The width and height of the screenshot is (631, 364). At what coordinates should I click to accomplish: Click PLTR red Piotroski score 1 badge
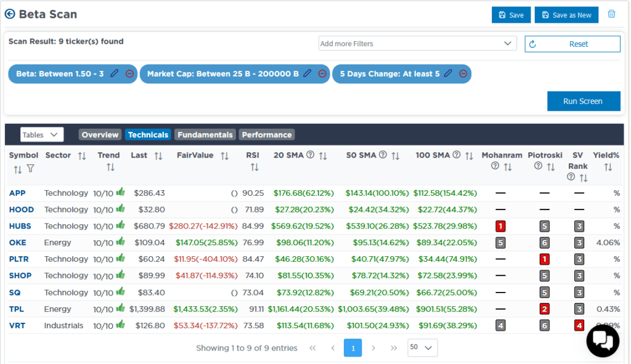tap(544, 259)
